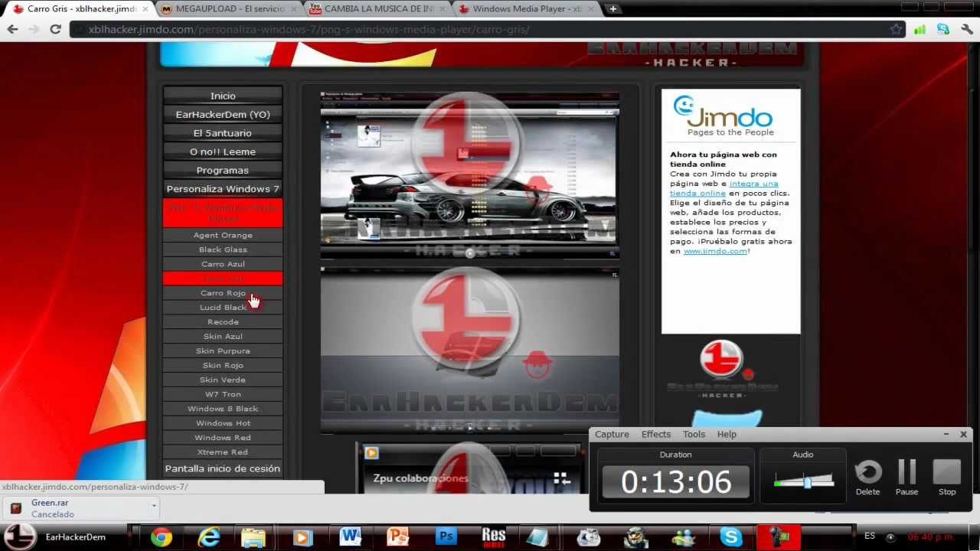The height and width of the screenshot is (551, 980).
Task: Open Resource Hacker from taskbar
Action: [x=493, y=537]
